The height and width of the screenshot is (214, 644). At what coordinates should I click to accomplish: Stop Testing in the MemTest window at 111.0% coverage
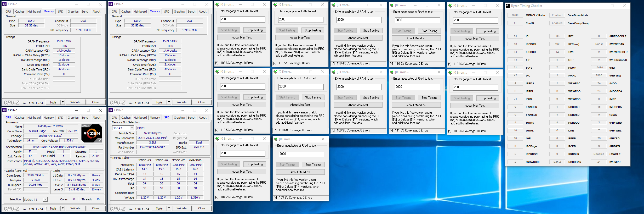429,98
